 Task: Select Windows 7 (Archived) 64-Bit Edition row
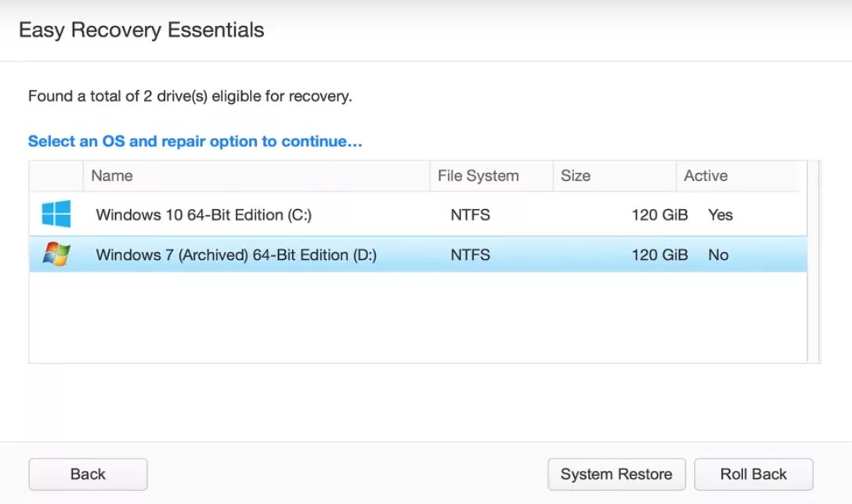[236, 255]
